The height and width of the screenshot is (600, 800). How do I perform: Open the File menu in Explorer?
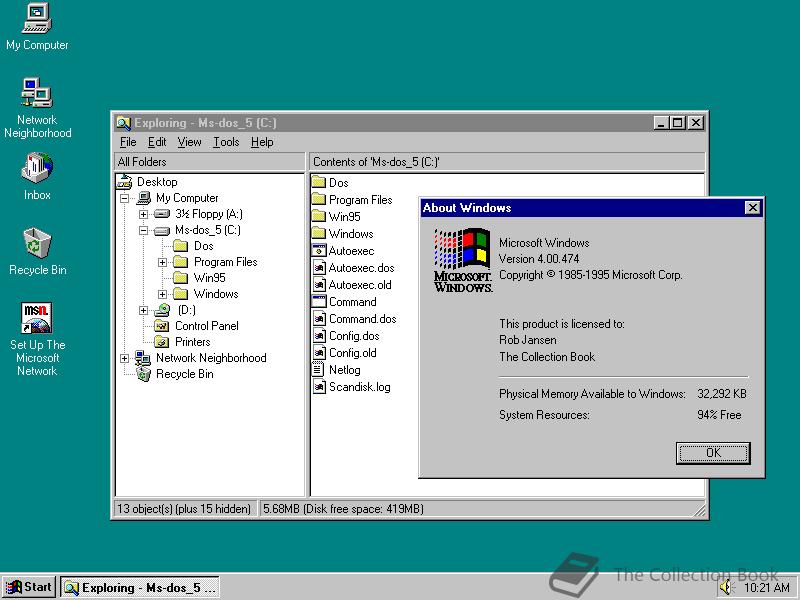point(128,142)
